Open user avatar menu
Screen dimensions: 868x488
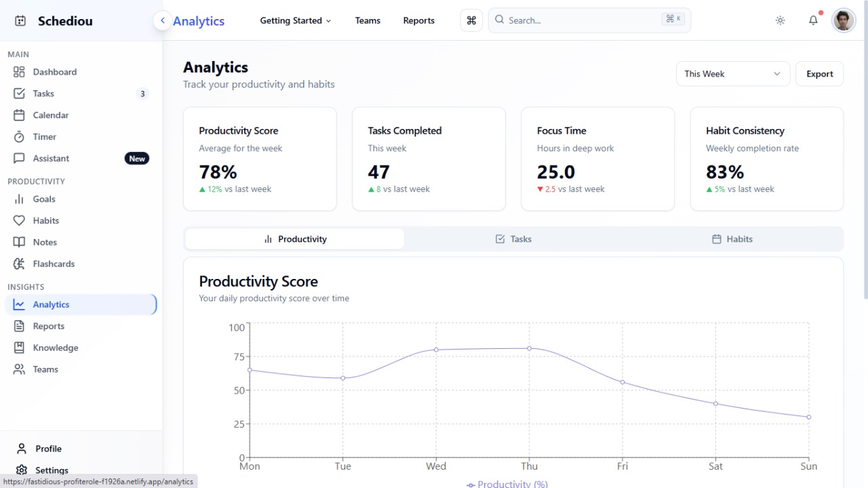[x=844, y=20]
